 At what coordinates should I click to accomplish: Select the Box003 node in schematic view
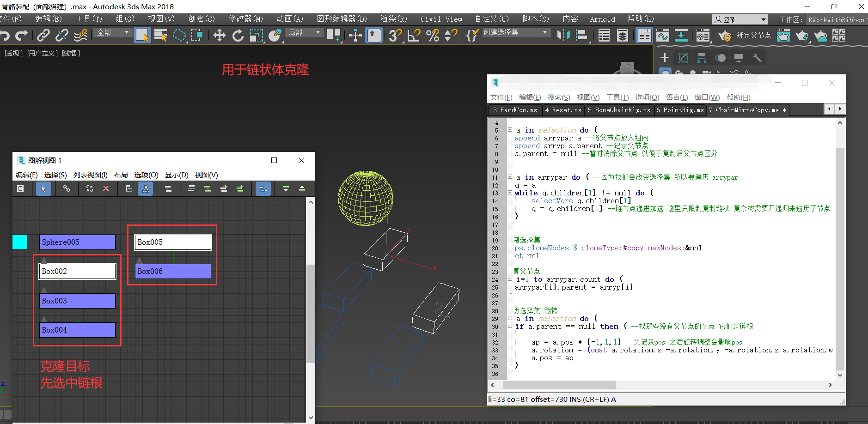point(77,301)
